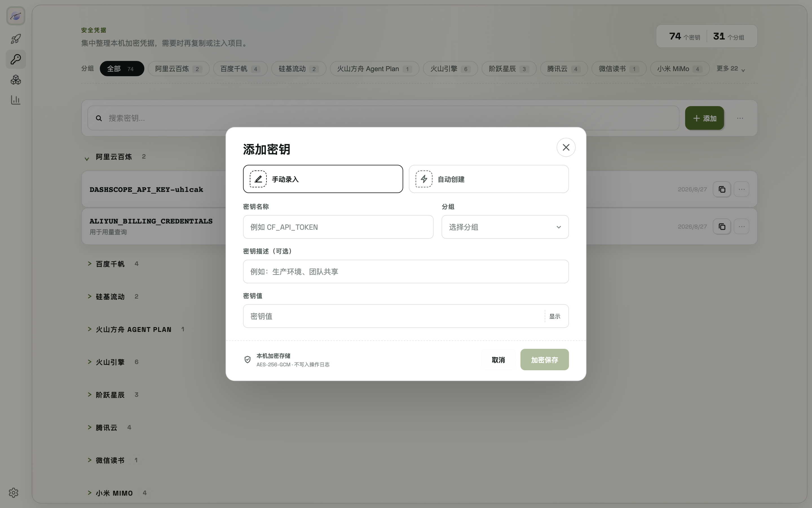The image size is (812, 508).
Task: Filter by 阿里云百炼 chip
Action: pyautogui.click(x=178, y=69)
